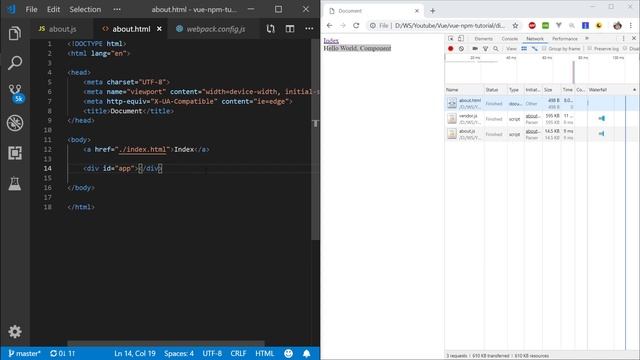Screen dimensions: 640x360
Task: Toggle capture screenshots camera icon
Action: [475, 49]
